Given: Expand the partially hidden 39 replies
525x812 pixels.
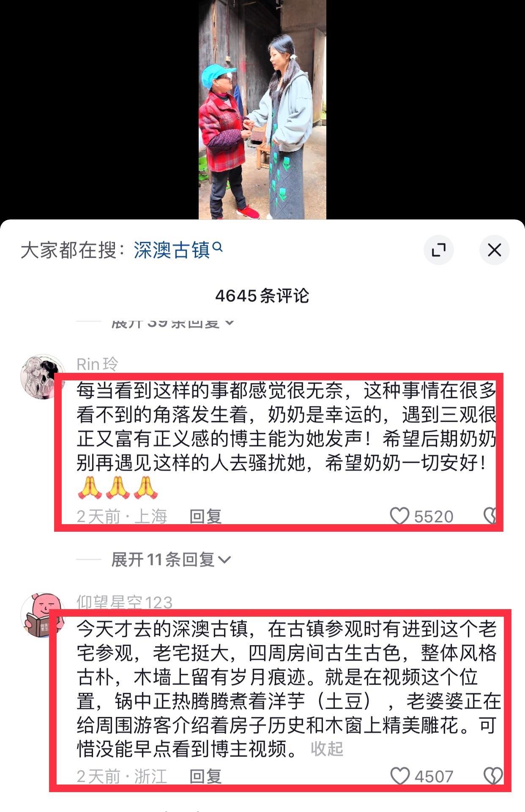Looking at the screenshot, I should (x=172, y=323).
